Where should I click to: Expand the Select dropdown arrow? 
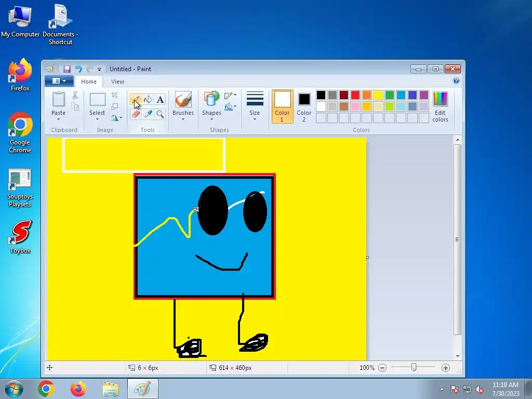97,119
